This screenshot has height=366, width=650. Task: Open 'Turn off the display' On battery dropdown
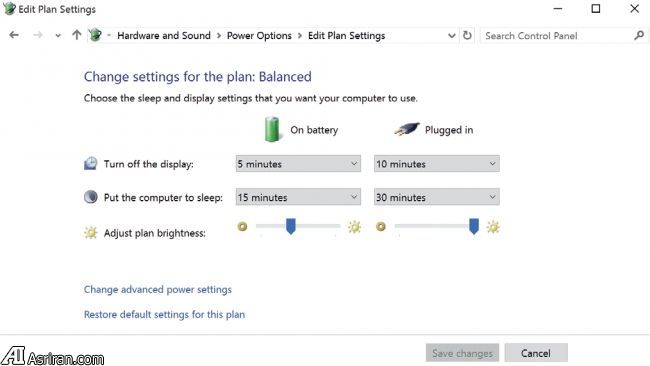[x=298, y=164]
